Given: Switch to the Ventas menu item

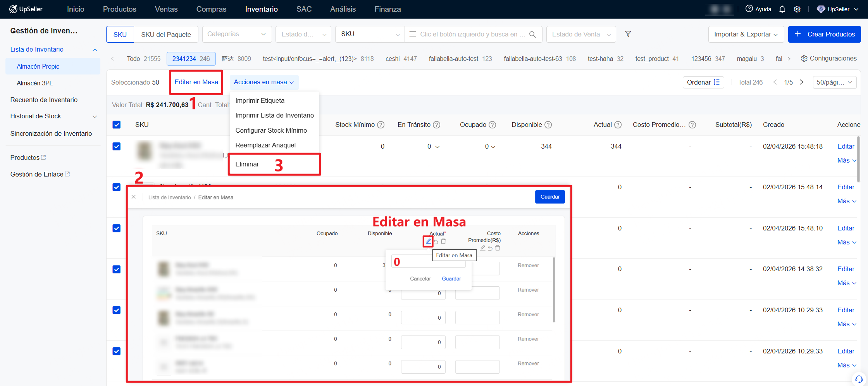Looking at the screenshot, I should (x=166, y=9).
